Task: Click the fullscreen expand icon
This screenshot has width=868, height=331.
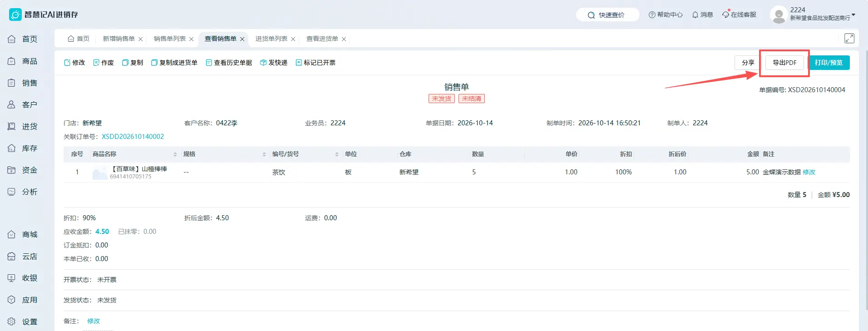Action: [x=849, y=39]
